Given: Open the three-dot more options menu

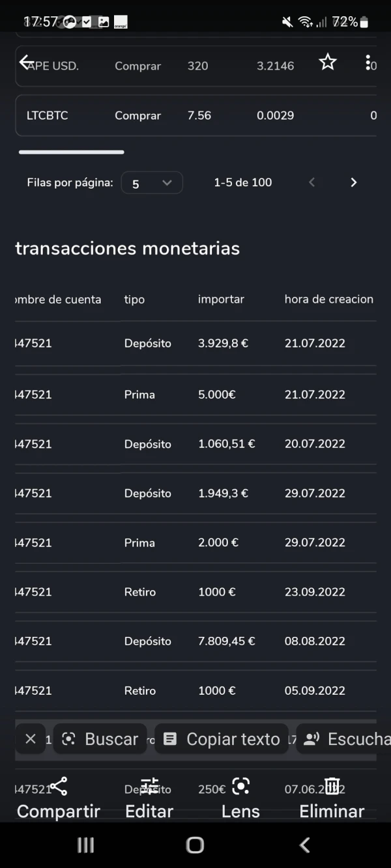Looking at the screenshot, I should coord(368,63).
